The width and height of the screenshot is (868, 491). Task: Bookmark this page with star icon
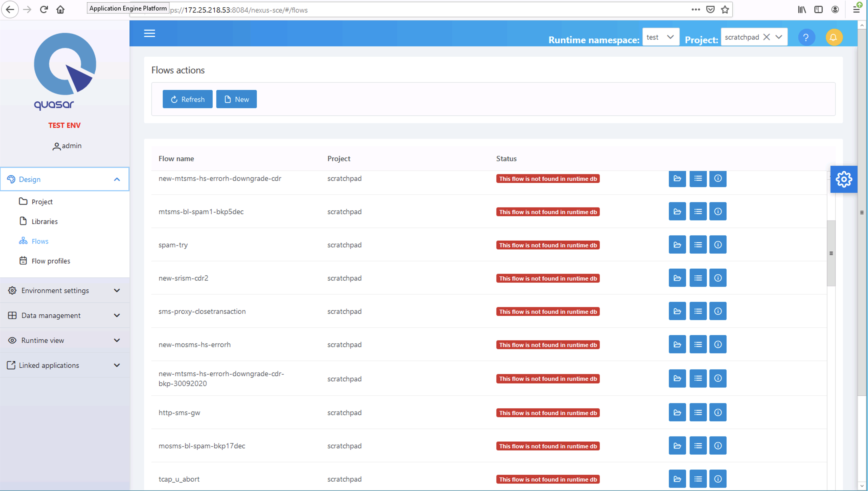click(725, 9)
